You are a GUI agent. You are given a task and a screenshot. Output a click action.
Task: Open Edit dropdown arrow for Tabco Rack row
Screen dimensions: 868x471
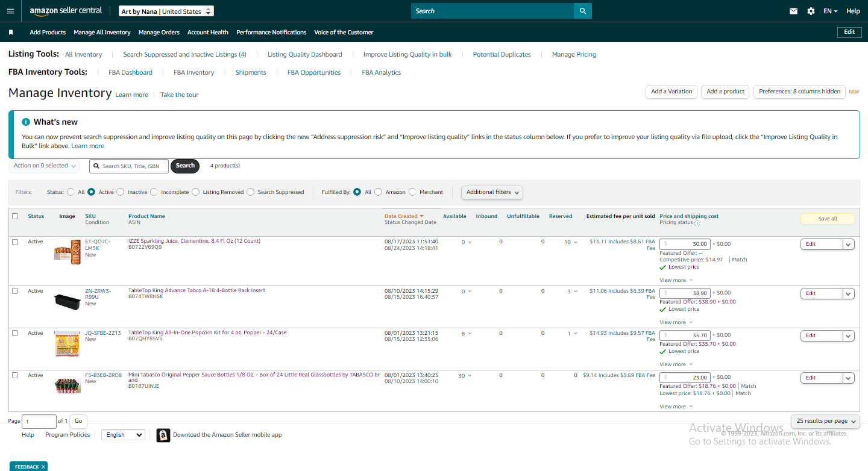849,293
